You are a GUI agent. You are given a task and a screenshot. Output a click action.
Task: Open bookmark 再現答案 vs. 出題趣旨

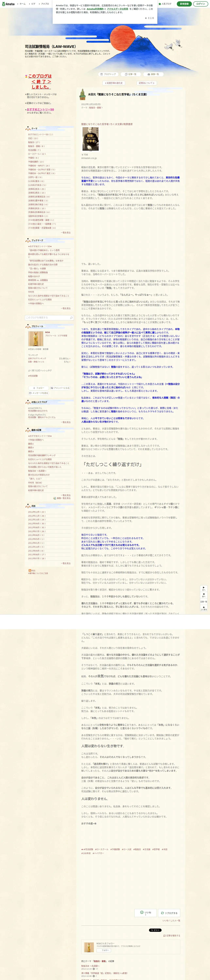(38, 280)
